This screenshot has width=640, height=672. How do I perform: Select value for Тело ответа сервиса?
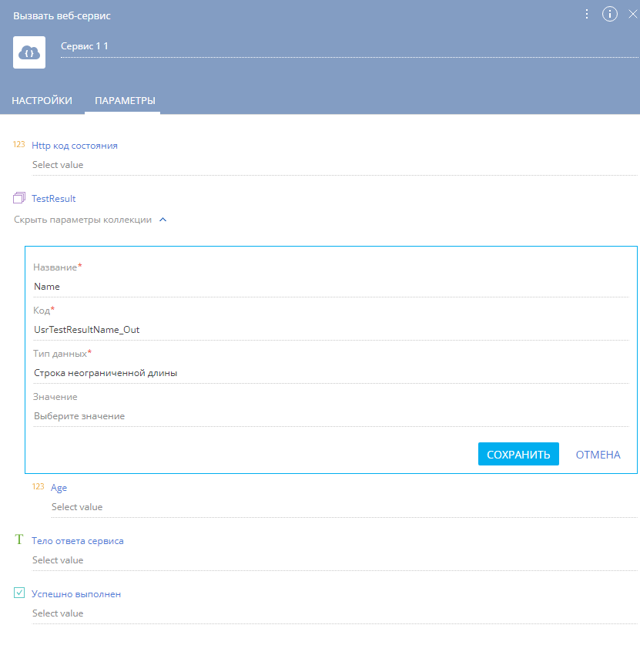click(x=334, y=560)
